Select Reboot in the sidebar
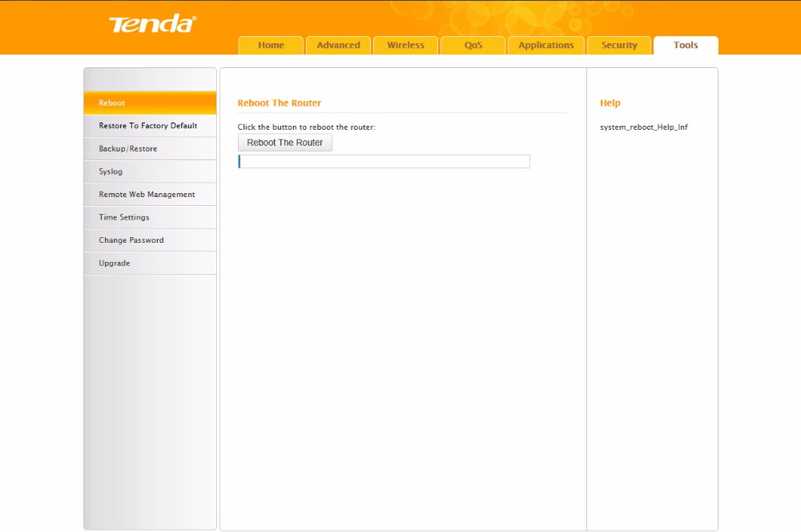The height and width of the screenshot is (532, 801). pyautogui.click(x=150, y=103)
